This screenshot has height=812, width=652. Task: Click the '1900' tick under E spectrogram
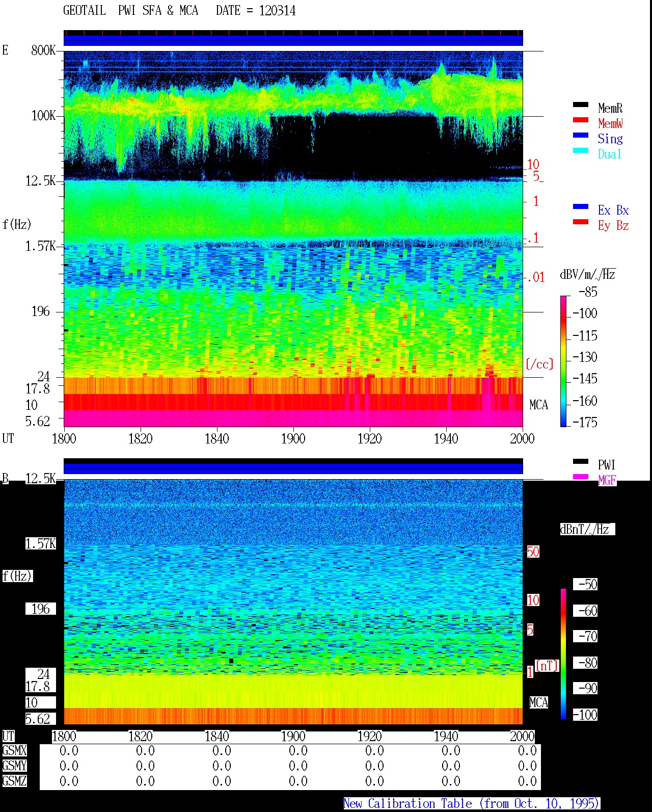point(293,439)
